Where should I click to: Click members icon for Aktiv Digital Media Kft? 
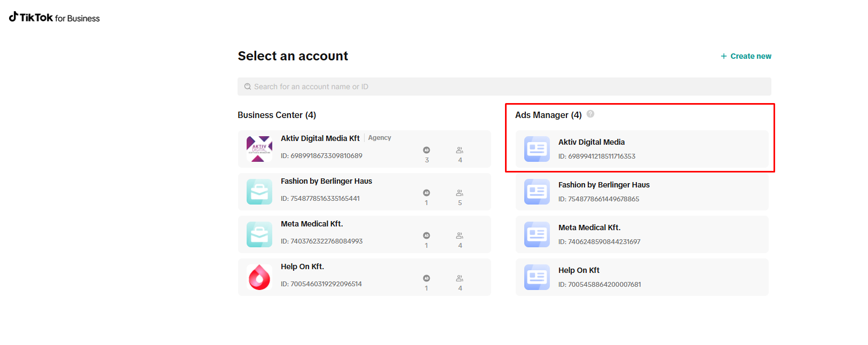460,150
